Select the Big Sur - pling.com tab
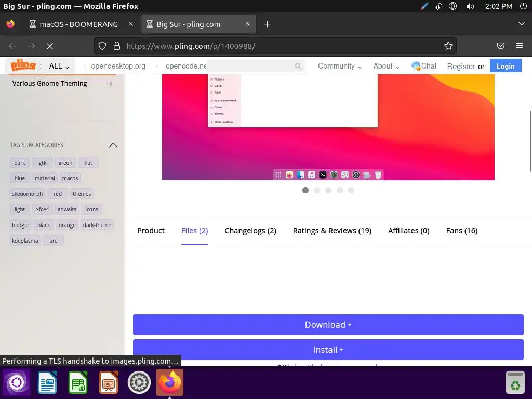 pos(198,24)
